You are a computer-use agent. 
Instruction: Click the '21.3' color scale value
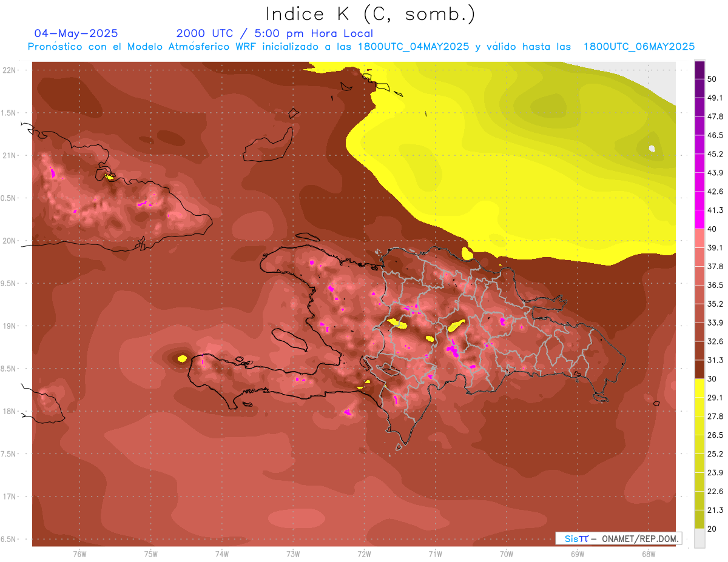pyautogui.click(x=716, y=510)
